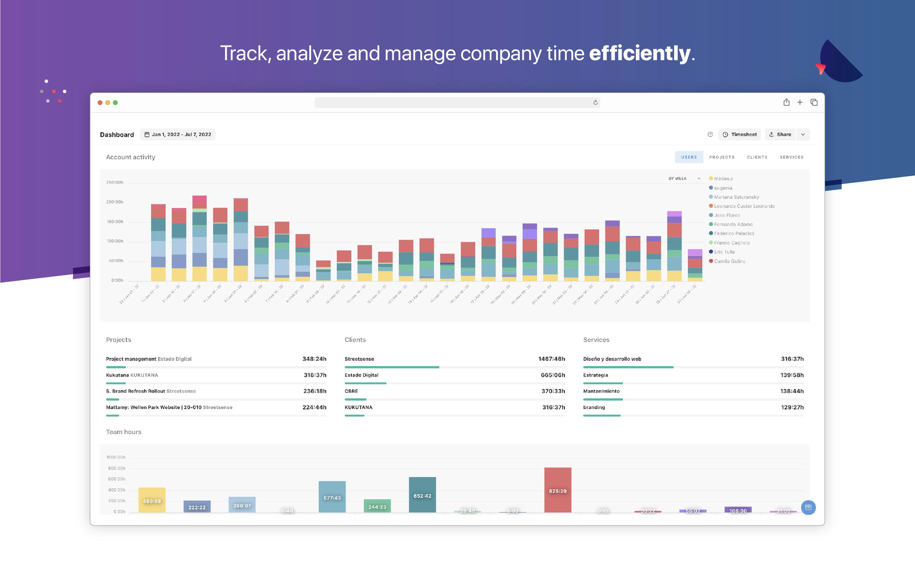
Task: Click the Diseño y desarrollo web progress bar
Action: (x=629, y=367)
